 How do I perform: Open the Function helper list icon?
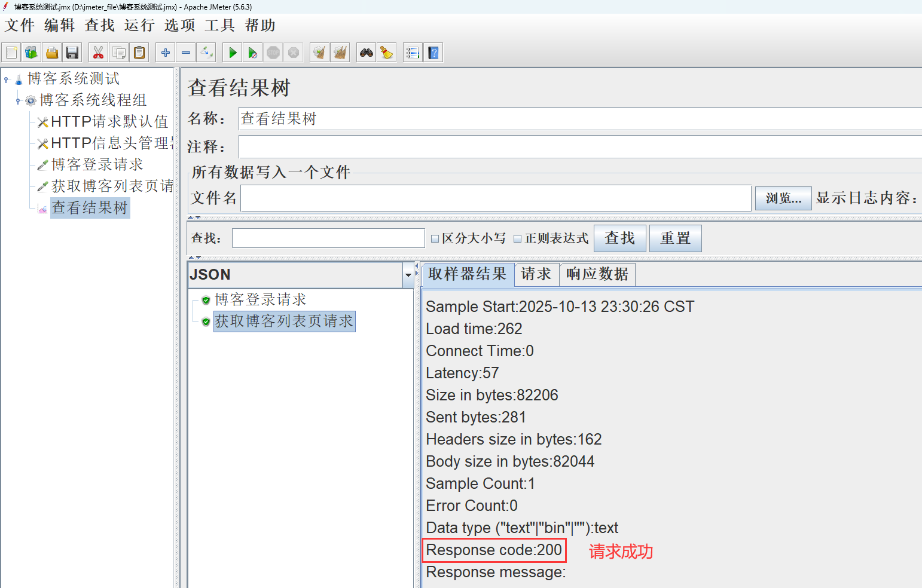point(413,53)
